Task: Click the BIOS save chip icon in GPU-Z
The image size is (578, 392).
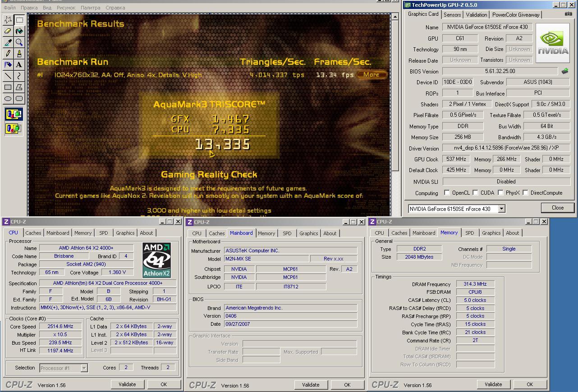Action: coord(565,71)
